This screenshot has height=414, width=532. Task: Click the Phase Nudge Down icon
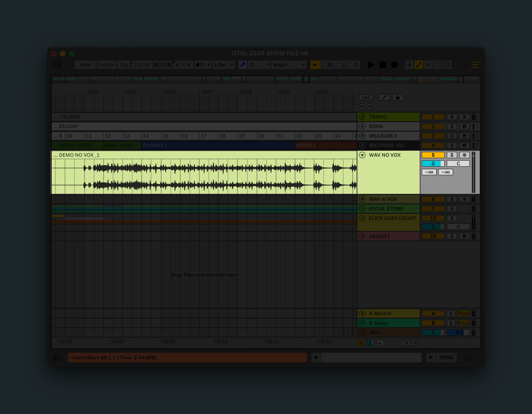(158, 65)
